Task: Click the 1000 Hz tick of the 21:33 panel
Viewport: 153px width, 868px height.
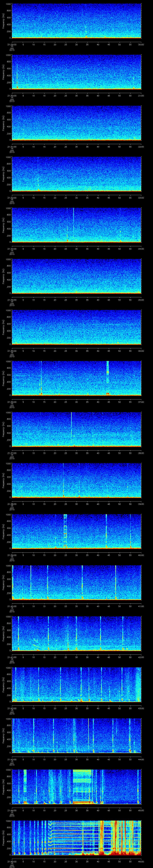Action: click(x=8, y=208)
